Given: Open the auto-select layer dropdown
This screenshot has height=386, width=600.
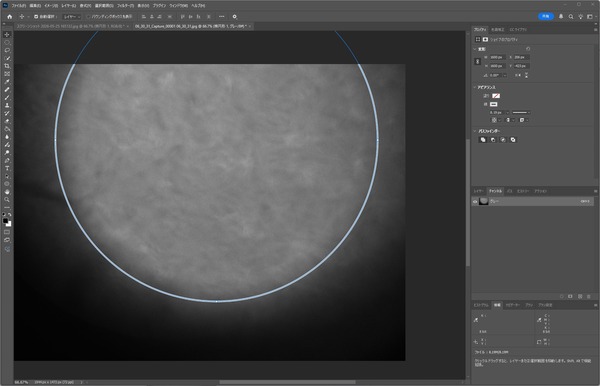Looking at the screenshot, I should 72,17.
